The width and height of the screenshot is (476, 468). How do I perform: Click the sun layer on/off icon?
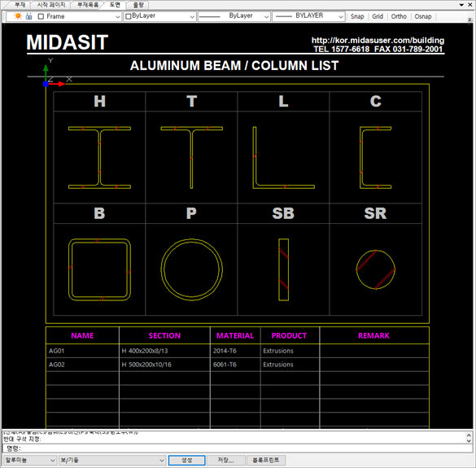18,16
